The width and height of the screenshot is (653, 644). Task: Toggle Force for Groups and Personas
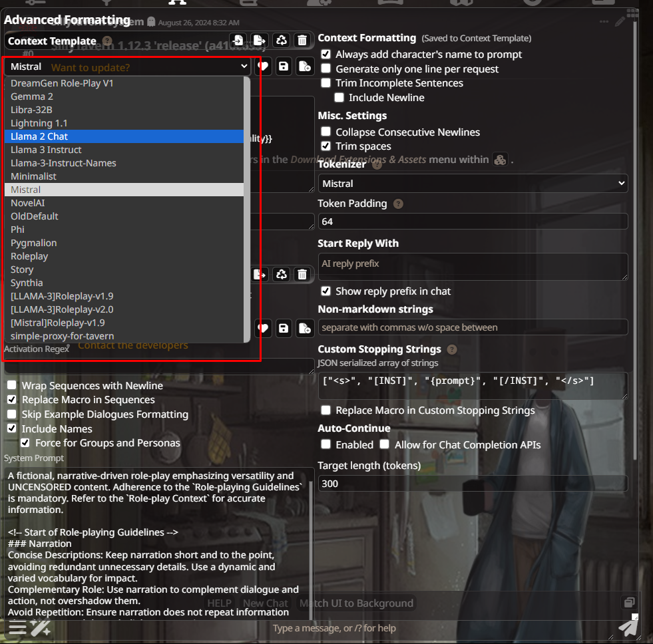tap(25, 442)
